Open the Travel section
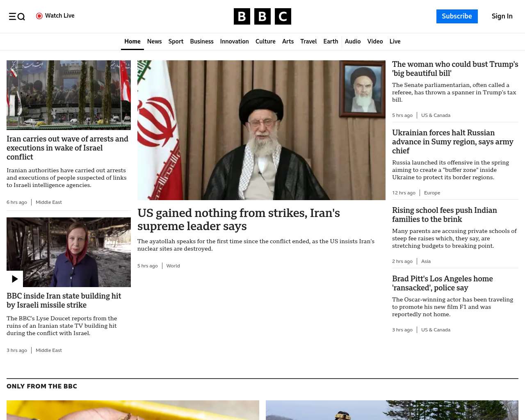525x420 pixels. (308, 41)
